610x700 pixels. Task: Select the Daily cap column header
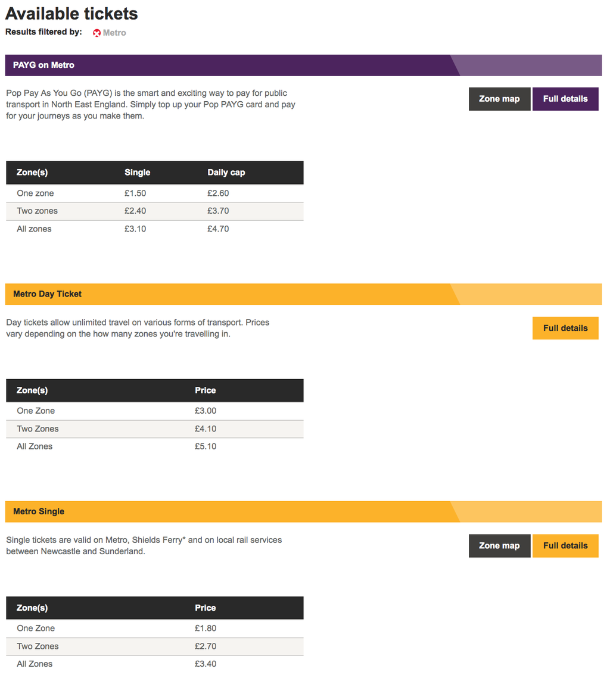pos(226,173)
